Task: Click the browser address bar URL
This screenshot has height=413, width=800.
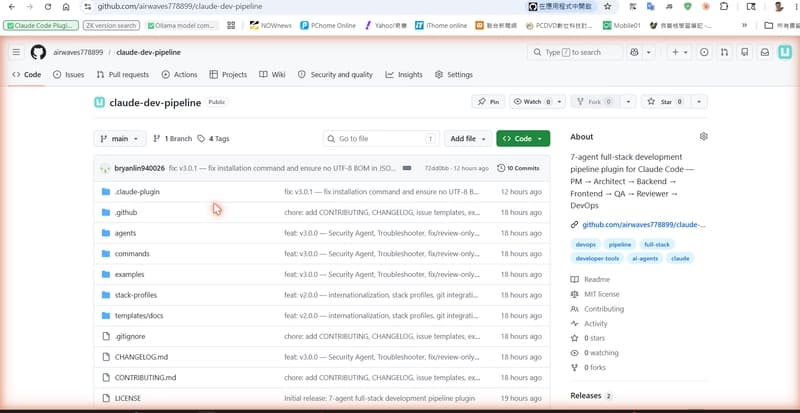Action: click(180, 7)
